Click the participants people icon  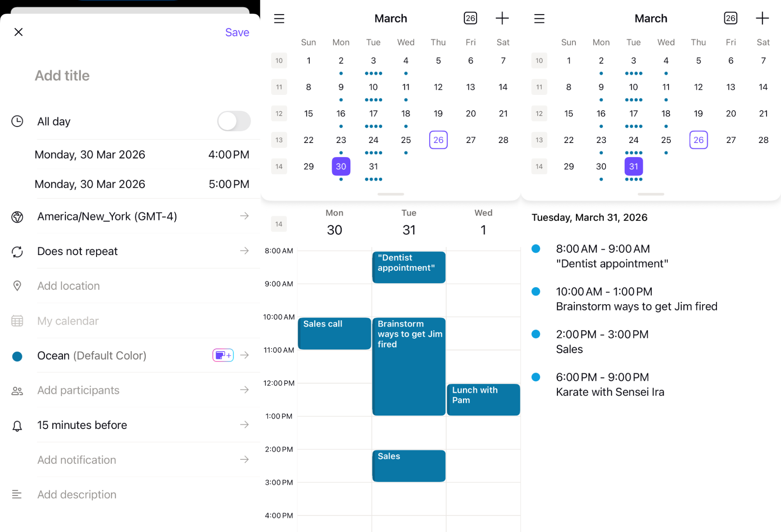coord(17,390)
